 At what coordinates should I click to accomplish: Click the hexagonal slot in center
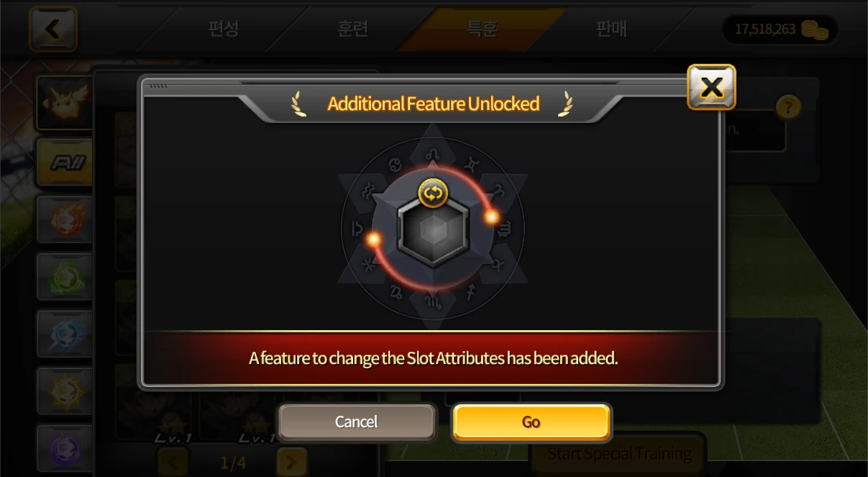click(433, 231)
